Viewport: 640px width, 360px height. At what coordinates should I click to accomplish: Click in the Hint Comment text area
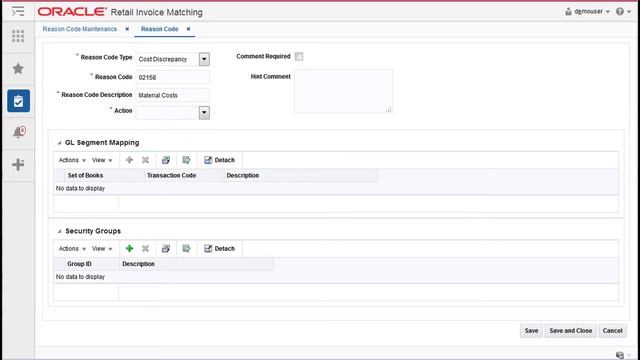point(343,91)
